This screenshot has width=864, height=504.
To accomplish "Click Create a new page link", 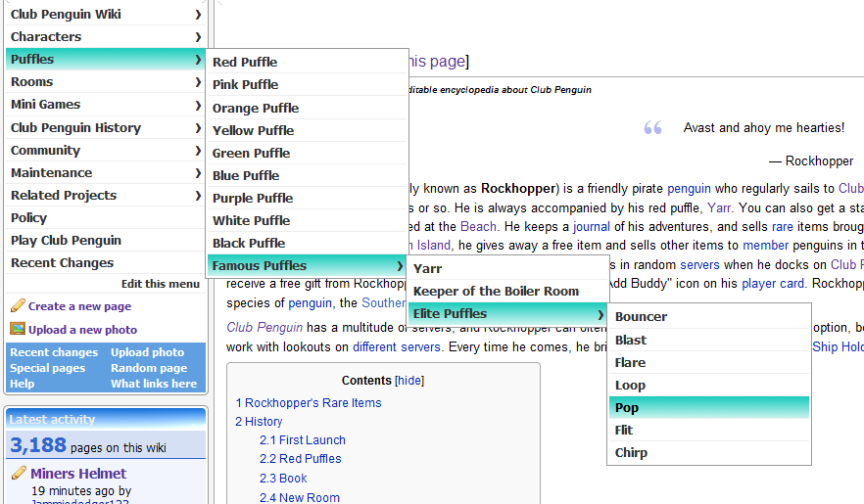I will pos(80,306).
